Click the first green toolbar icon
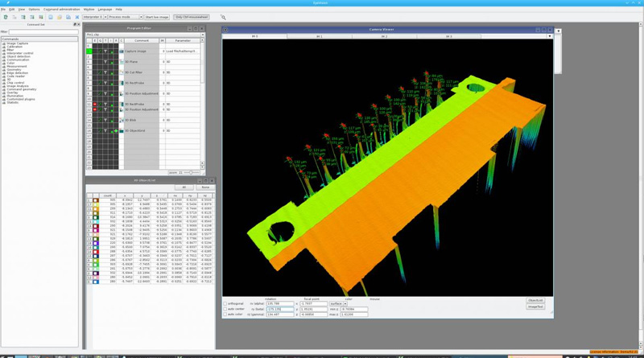The height and width of the screenshot is (358, 644). pos(6,17)
